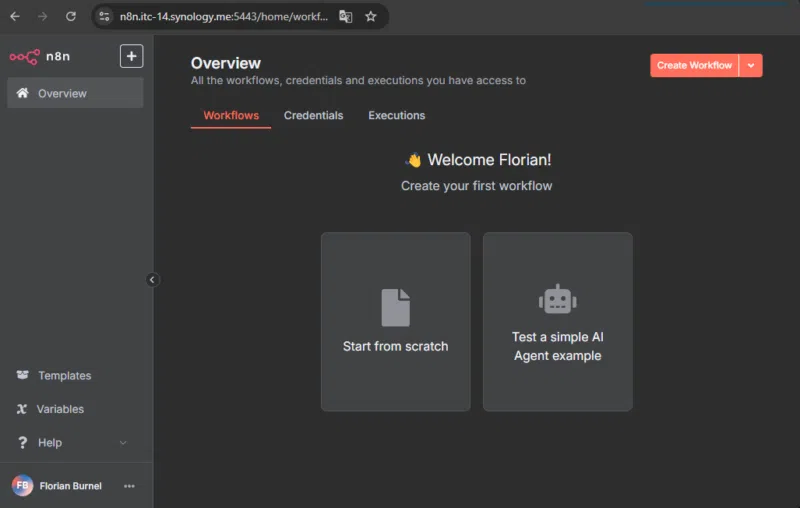Click the address bar URL
800x508 pixels.
click(223, 17)
